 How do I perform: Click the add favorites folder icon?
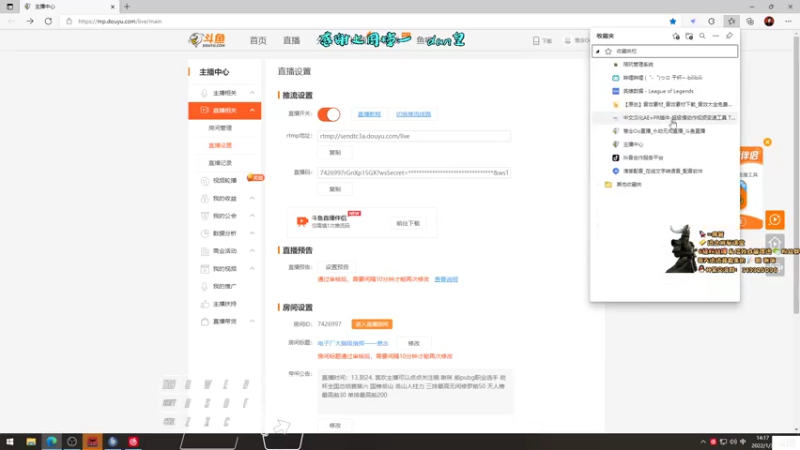(x=689, y=36)
